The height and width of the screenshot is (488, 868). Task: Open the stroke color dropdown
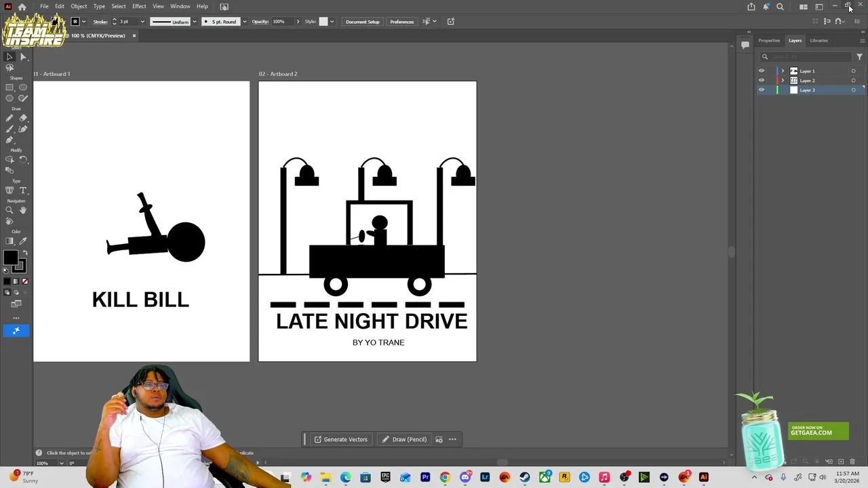[x=84, y=22]
